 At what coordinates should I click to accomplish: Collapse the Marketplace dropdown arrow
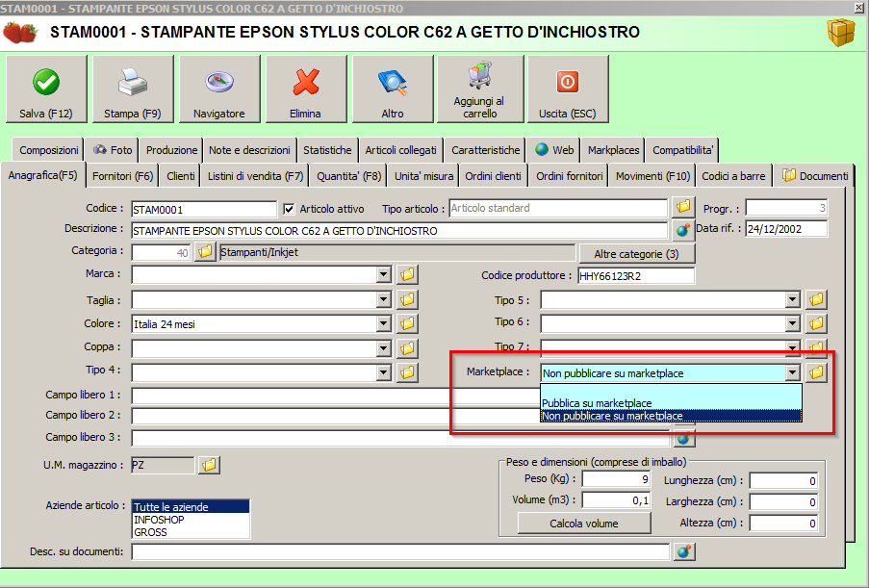coord(793,372)
